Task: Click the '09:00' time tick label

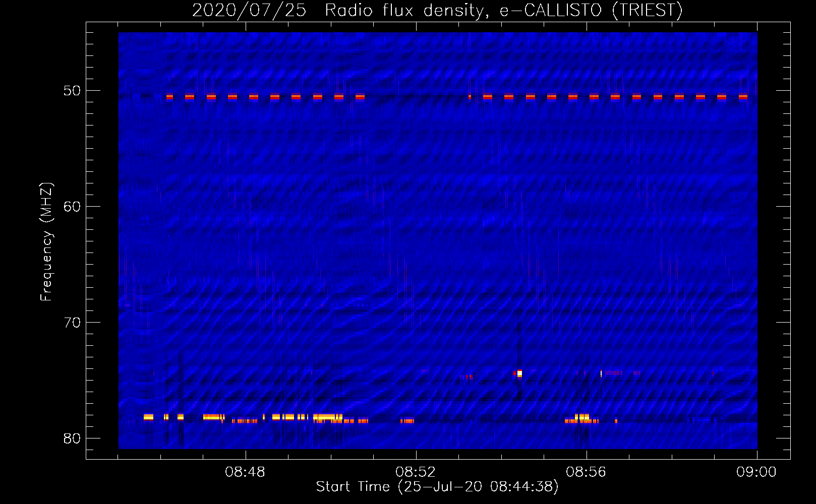Action: 756,472
